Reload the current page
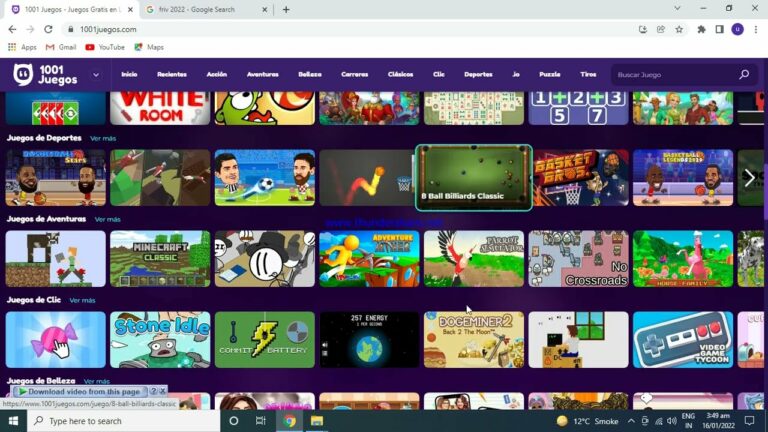The height and width of the screenshot is (432, 768). [x=48, y=29]
